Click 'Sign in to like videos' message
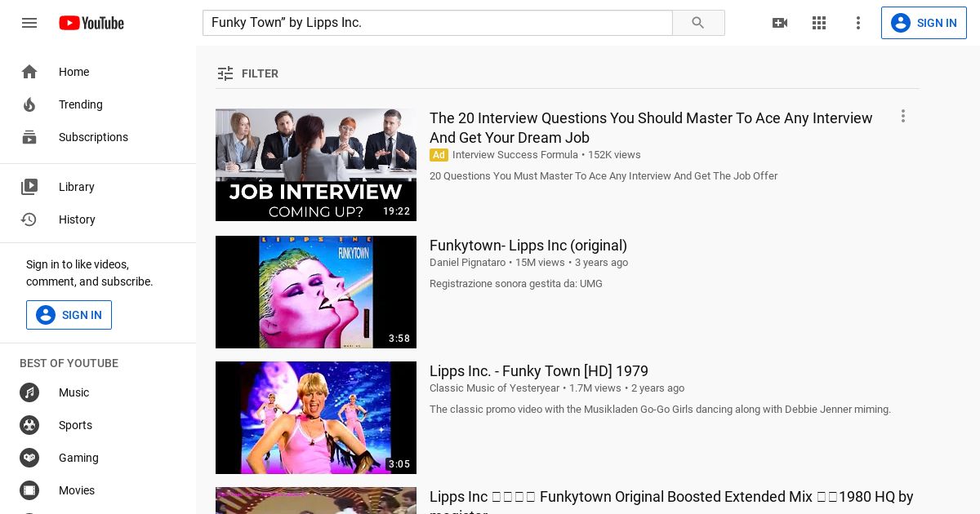This screenshot has width=980, height=514. tap(89, 273)
